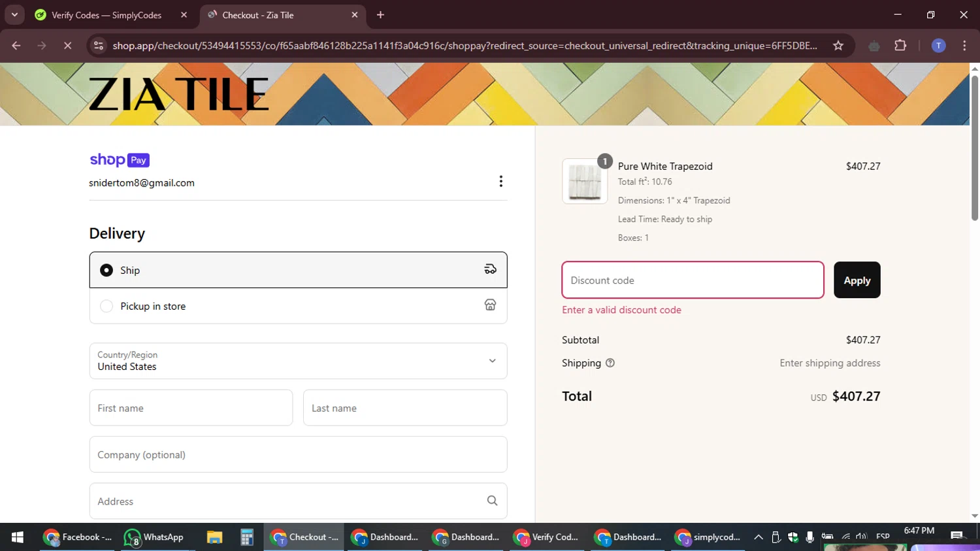The width and height of the screenshot is (980, 551).
Task: Open the notifications center icon
Action: (x=957, y=536)
